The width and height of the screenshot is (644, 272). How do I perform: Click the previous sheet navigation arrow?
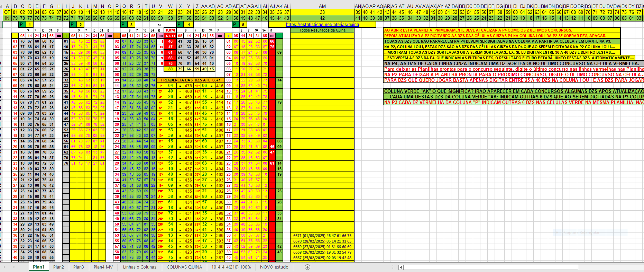(x=5, y=267)
